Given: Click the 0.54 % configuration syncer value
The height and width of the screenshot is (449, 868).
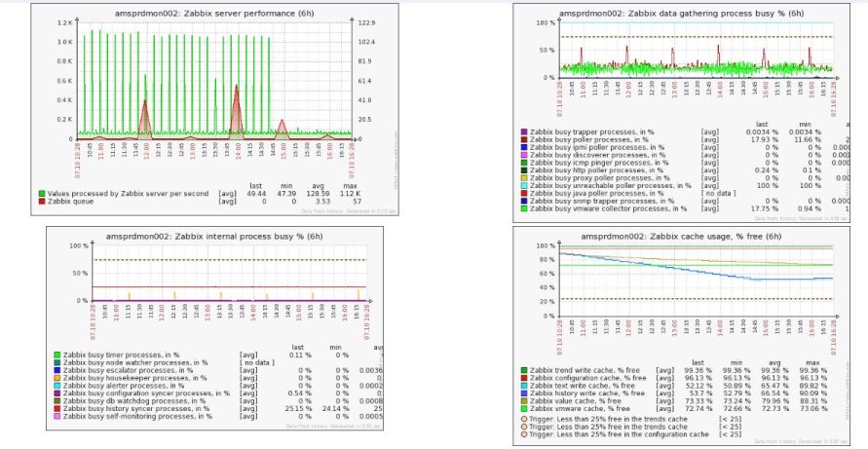Looking at the screenshot, I should (300, 393).
